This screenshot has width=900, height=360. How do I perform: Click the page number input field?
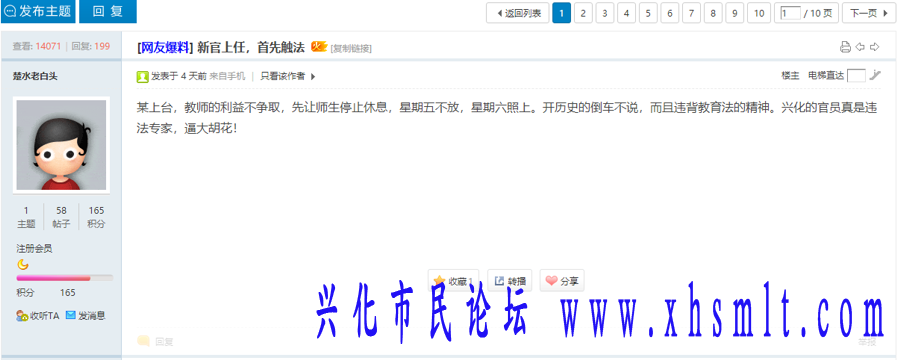[x=790, y=13]
